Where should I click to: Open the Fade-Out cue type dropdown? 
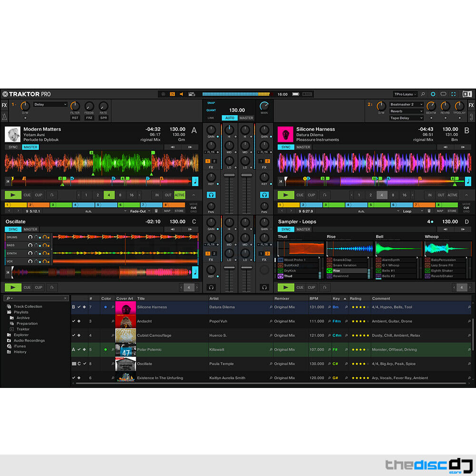coord(139,211)
